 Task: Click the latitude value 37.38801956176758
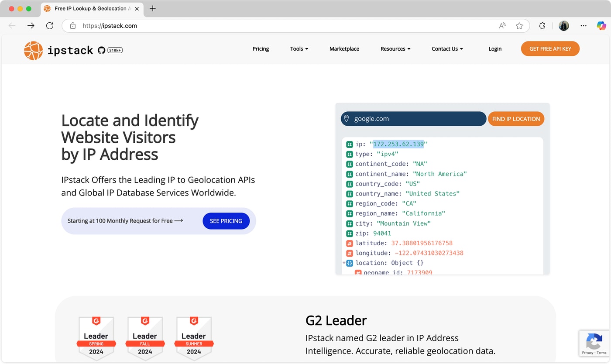(422, 243)
